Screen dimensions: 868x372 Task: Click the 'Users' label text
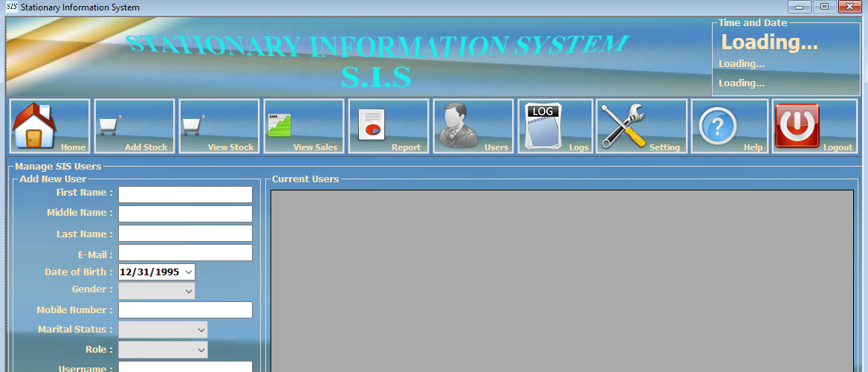click(496, 147)
